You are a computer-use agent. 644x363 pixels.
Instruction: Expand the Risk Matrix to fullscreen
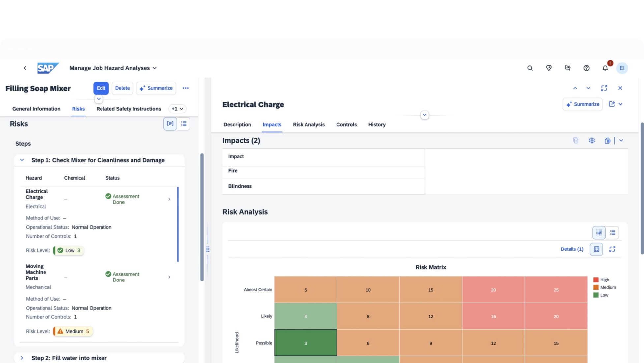point(612,249)
